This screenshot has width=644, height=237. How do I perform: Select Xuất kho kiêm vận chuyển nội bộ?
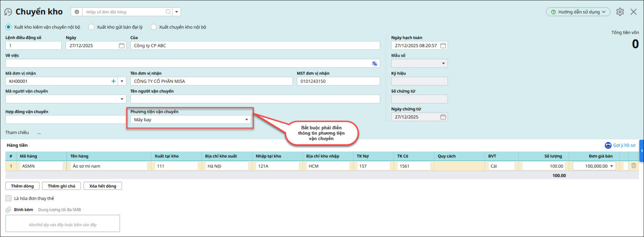(x=8, y=27)
